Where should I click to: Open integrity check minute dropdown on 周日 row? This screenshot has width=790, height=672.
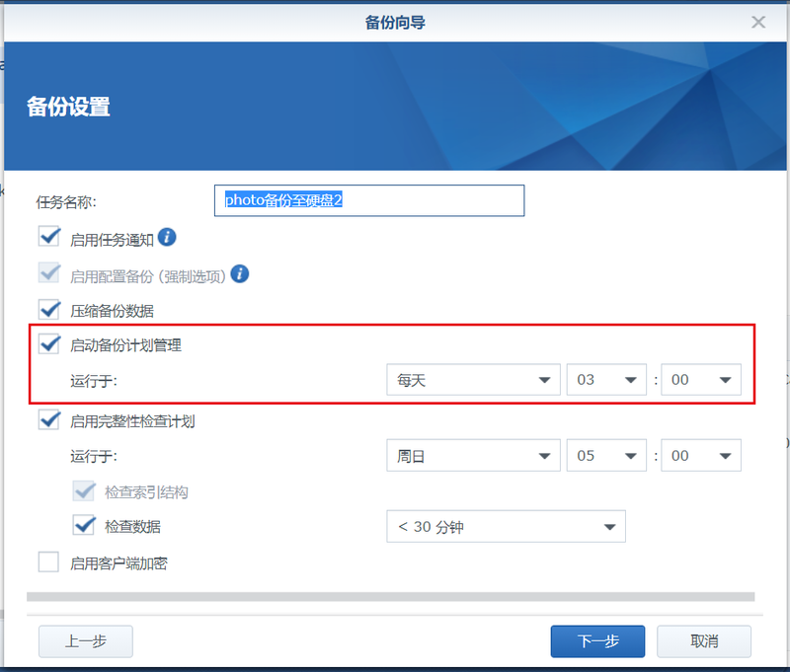[x=700, y=456]
